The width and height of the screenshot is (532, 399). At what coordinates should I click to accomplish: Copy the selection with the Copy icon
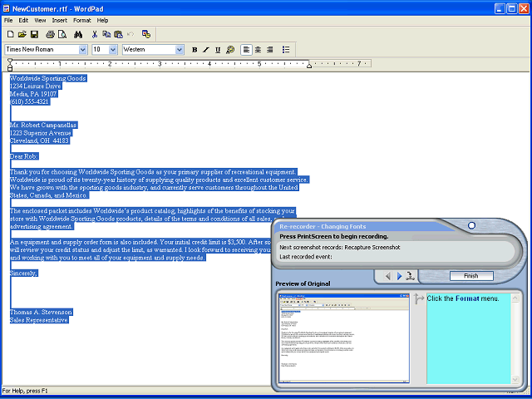pyautogui.click(x=106, y=34)
